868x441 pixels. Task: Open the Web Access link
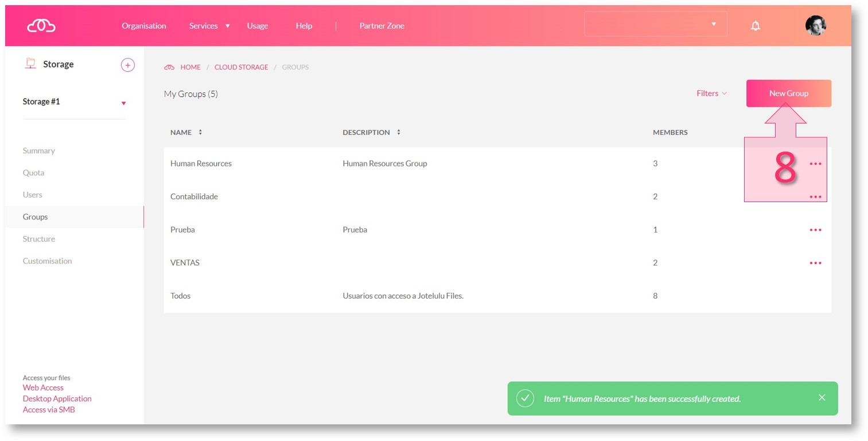(x=43, y=388)
